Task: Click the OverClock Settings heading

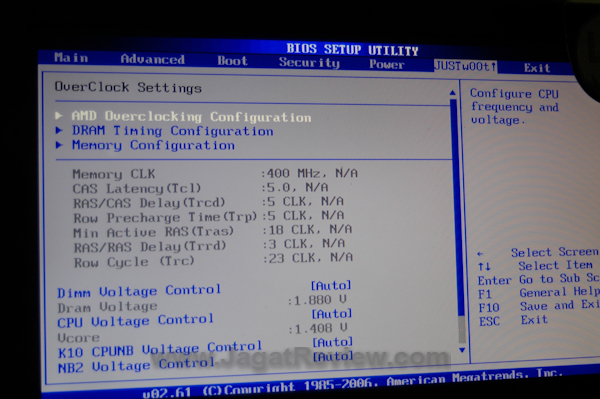Action: point(128,87)
